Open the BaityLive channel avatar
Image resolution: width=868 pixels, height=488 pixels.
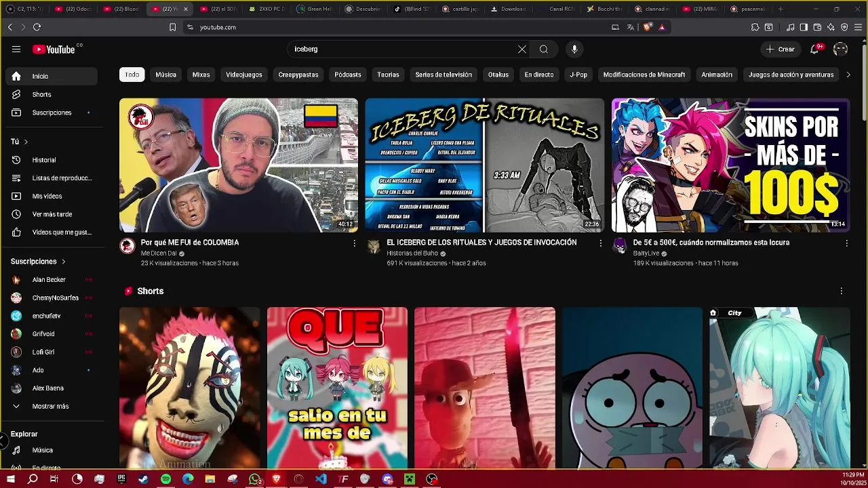tap(619, 246)
